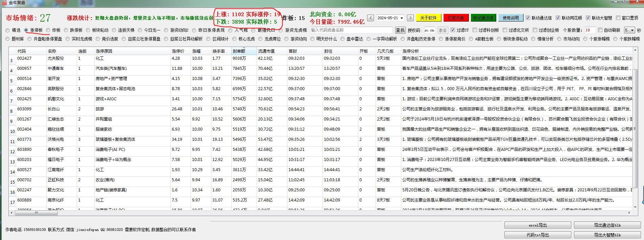644x240 pixels.
Task: Click the 代码txt导出 button
Action: click(x=538, y=235)
